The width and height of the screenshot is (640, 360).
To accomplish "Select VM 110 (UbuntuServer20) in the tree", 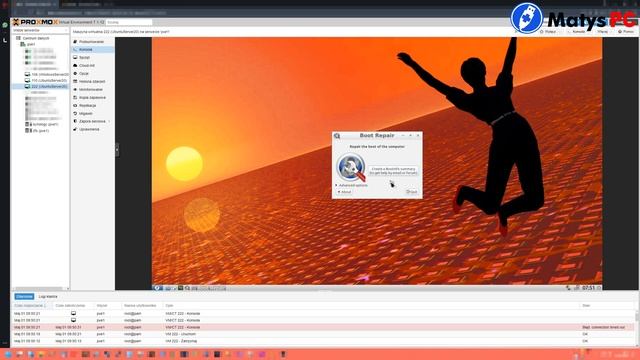I will tap(47, 80).
